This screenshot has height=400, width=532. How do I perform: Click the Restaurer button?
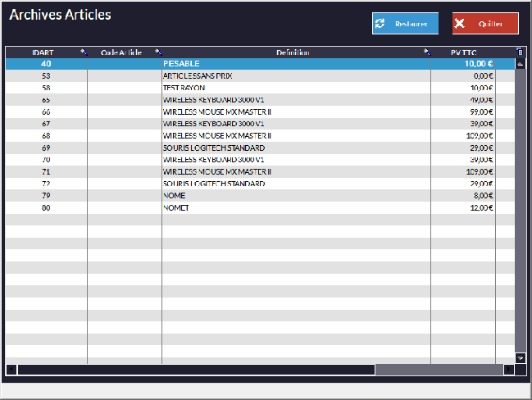click(x=405, y=24)
